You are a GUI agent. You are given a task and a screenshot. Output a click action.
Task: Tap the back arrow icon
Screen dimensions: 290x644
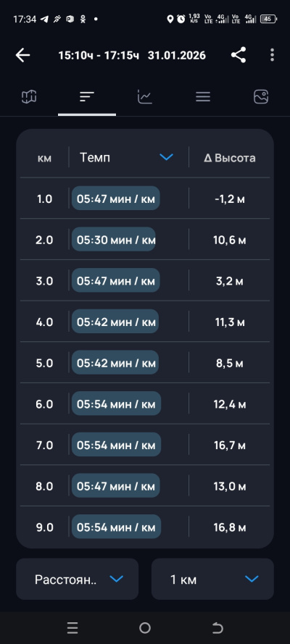[23, 55]
